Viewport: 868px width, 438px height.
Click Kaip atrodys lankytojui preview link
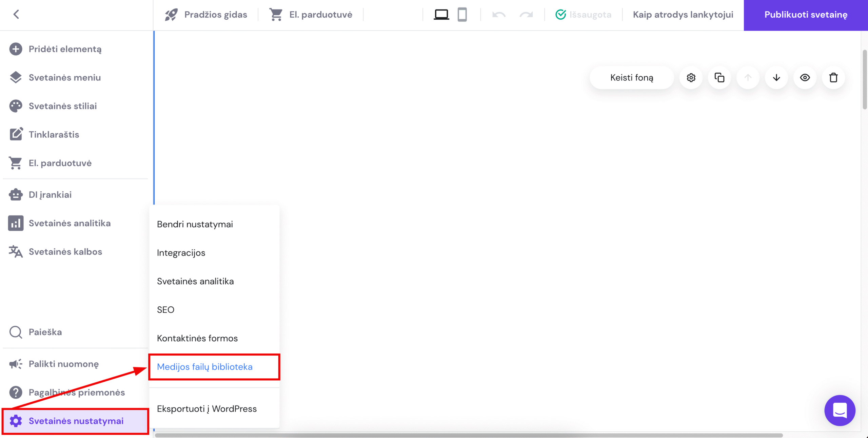click(x=683, y=15)
